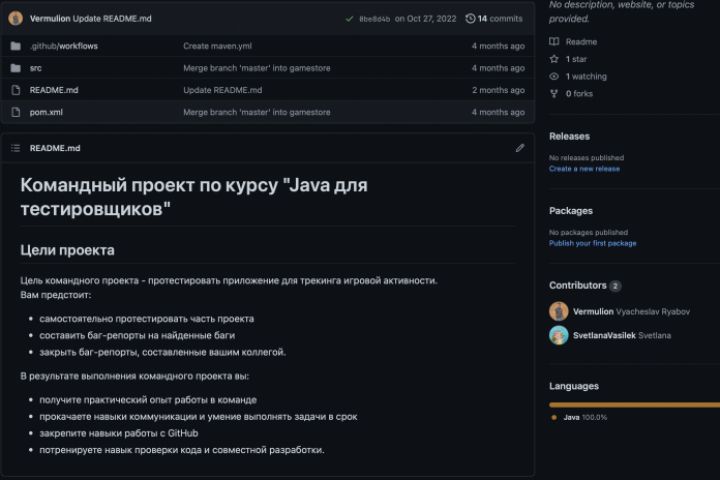Click the Java language bar
Viewport: 720px width, 480px height.
point(634,404)
